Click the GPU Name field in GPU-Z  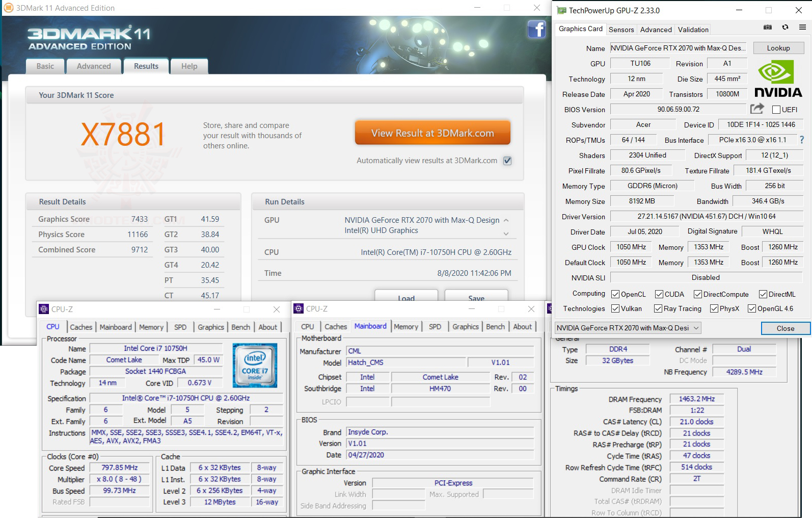point(678,48)
